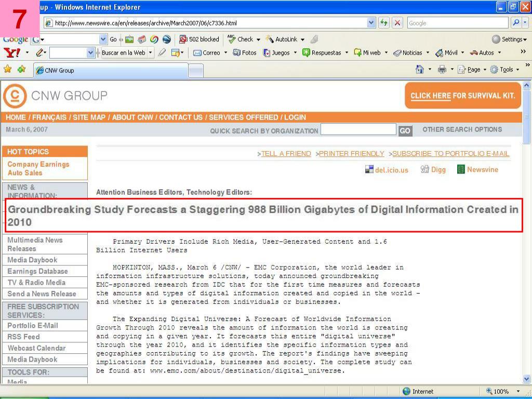Open Google toolbar search field dropdown
The image size is (532, 399).
tap(103, 39)
